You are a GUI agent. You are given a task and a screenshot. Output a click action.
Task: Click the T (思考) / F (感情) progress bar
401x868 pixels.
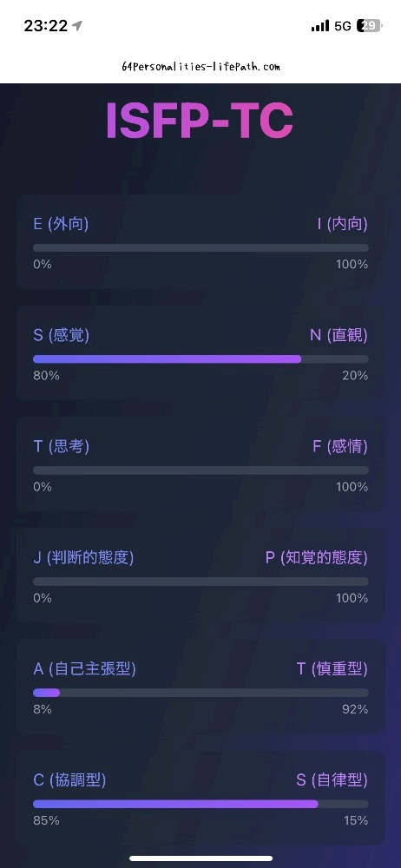coord(200,470)
